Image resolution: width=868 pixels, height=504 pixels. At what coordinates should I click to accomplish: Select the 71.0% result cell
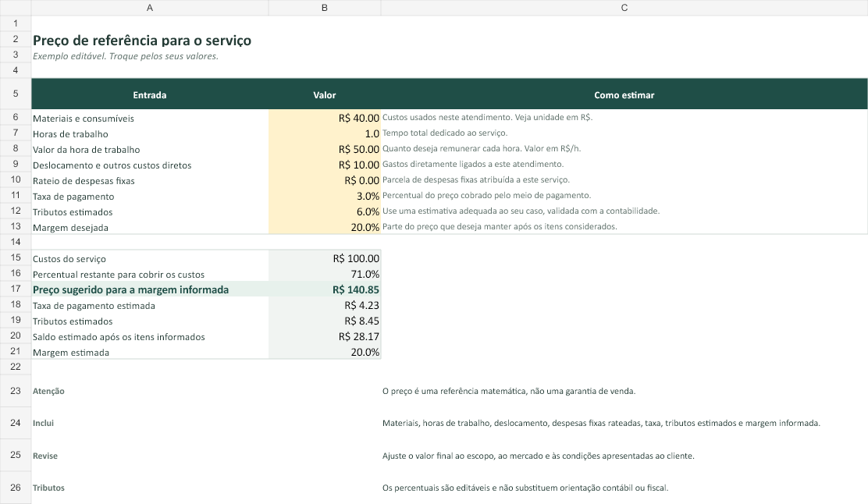point(325,273)
